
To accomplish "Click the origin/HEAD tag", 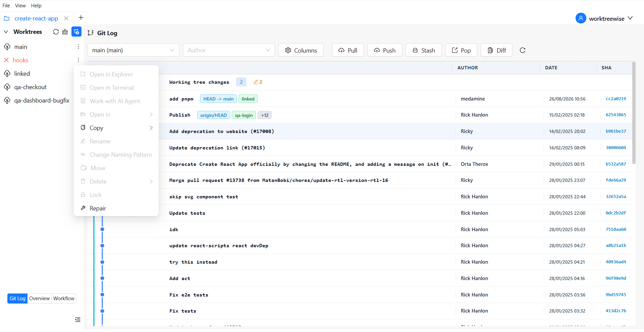I will pyautogui.click(x=214, y=115).
